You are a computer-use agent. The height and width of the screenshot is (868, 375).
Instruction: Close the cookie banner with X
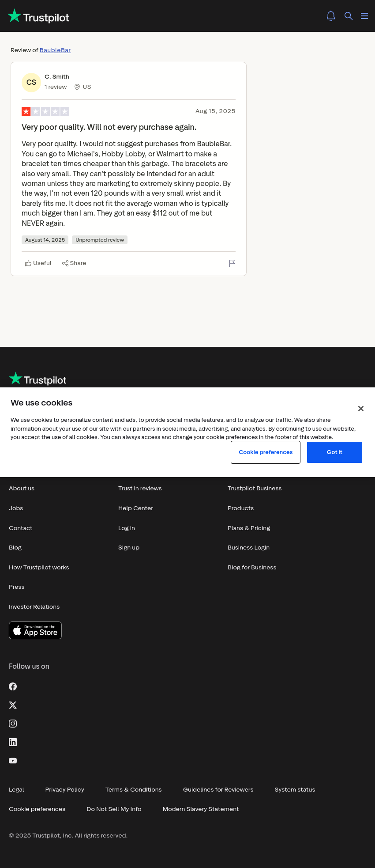(361, 409)
